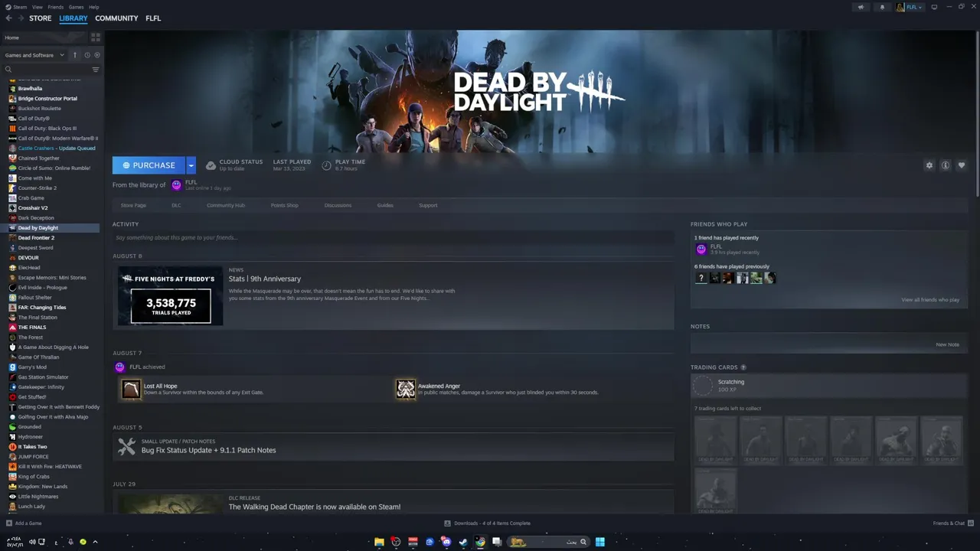The width and height of the screenshot is (980, 551).
Task: Click the Add a Game plus icon
Action: [9, 523]
